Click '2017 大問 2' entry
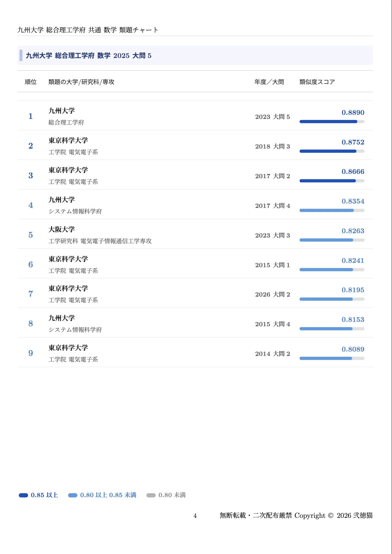Screen dimensions: 392x554 tap(272, 176)
